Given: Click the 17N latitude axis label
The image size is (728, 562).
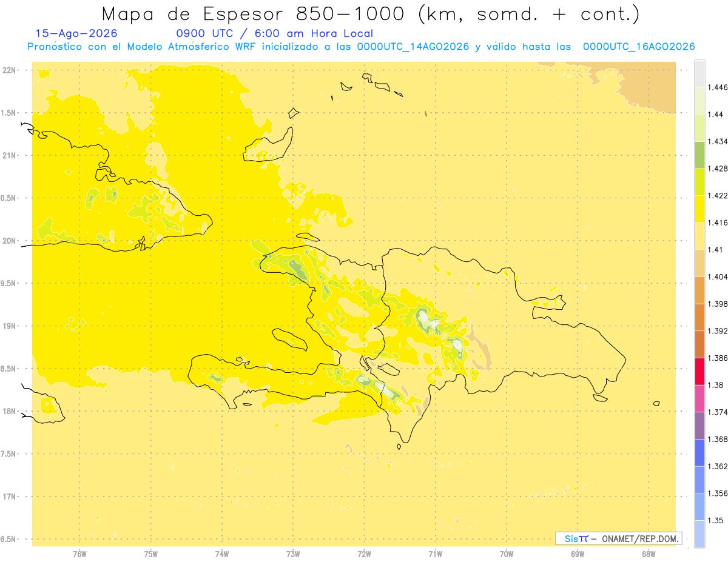Looking at the screenshot, I should click(x=10, y=497).
